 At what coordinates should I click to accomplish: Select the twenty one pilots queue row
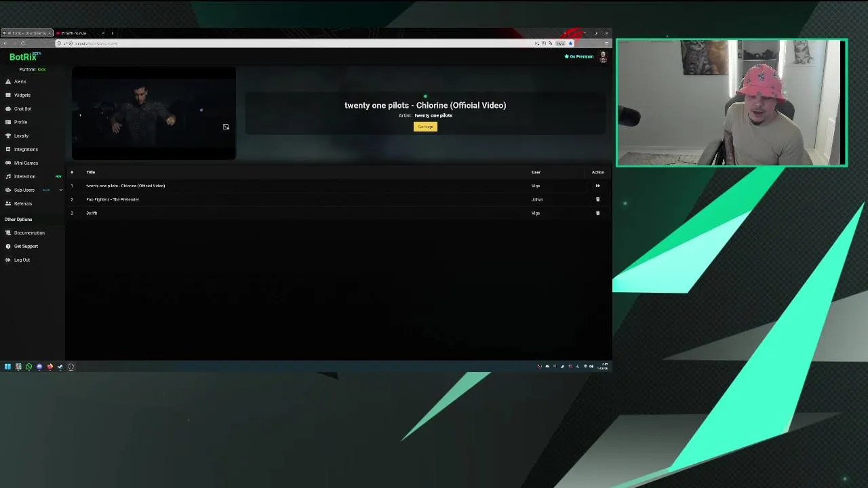[338, 186]
